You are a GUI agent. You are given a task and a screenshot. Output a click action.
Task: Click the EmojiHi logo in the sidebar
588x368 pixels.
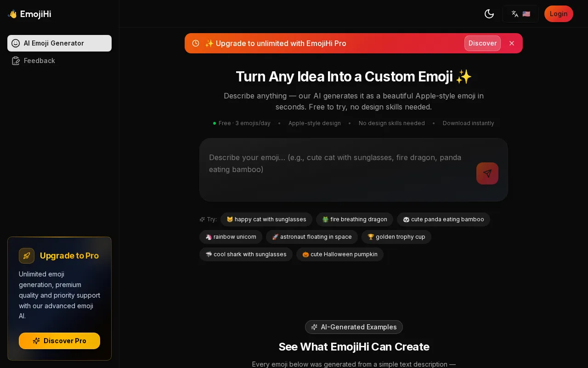(29, 14)
